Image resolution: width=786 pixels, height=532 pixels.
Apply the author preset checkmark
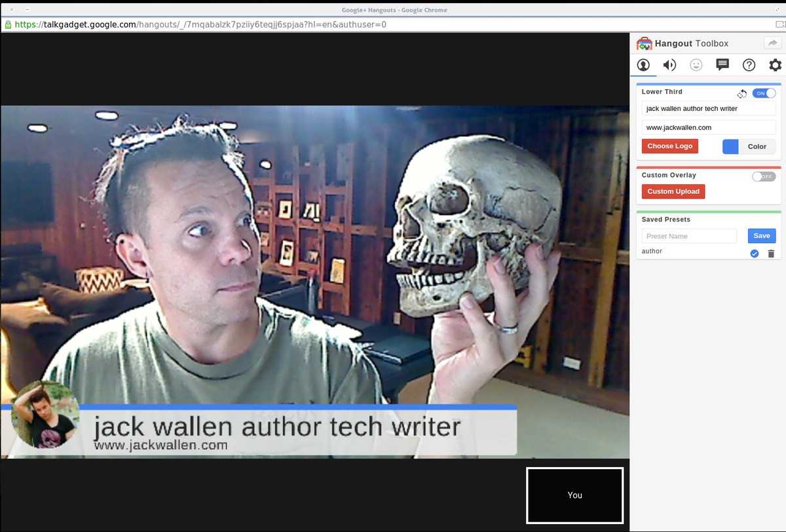pos(755,254)
